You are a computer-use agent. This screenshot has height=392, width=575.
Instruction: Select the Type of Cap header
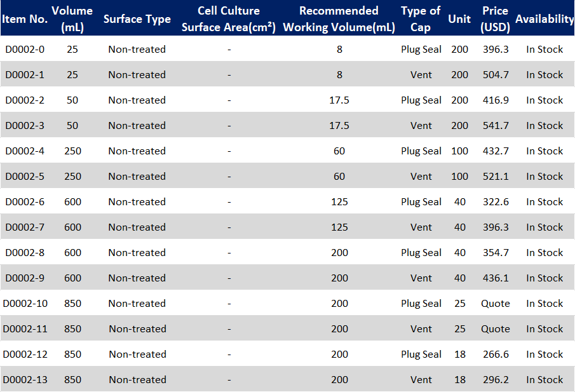click(x=421, y=18)
